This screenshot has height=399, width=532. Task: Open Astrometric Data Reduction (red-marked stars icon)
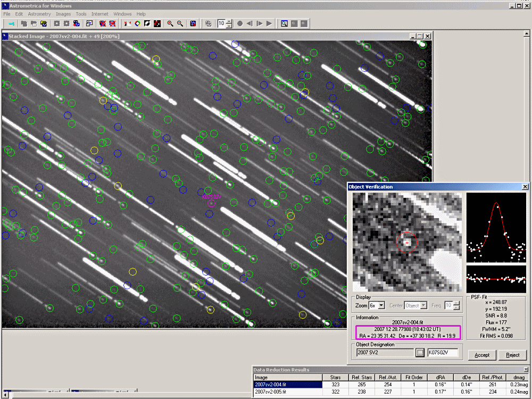pos(158,23)
